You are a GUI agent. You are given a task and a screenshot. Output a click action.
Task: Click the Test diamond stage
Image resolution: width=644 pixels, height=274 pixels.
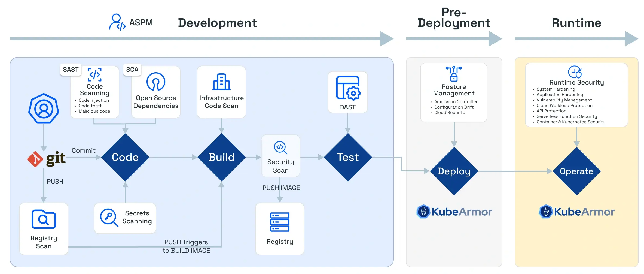coord(348,157)
